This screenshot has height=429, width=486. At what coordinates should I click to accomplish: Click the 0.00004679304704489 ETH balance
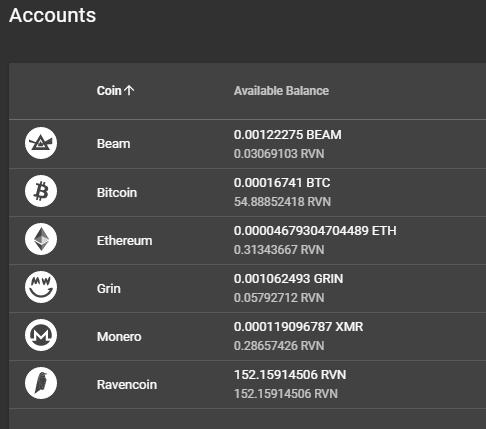pos(315,231)
